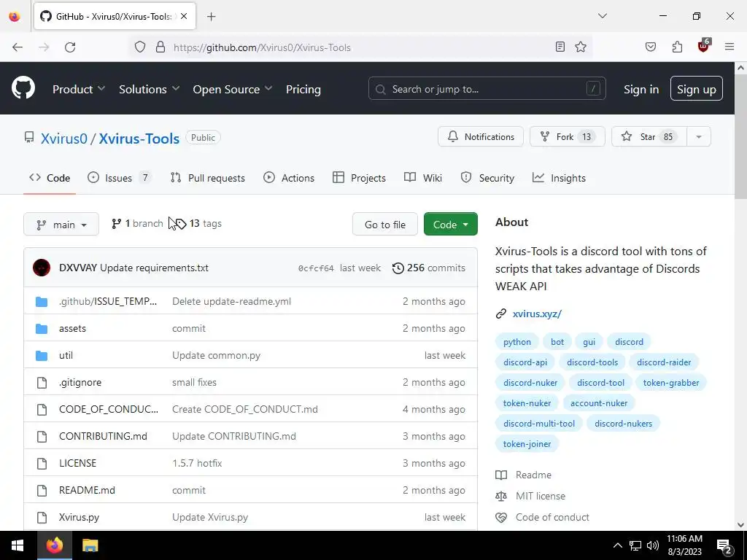
Task: Open Pocket save icon in toolbar
Action: (650, 47)
